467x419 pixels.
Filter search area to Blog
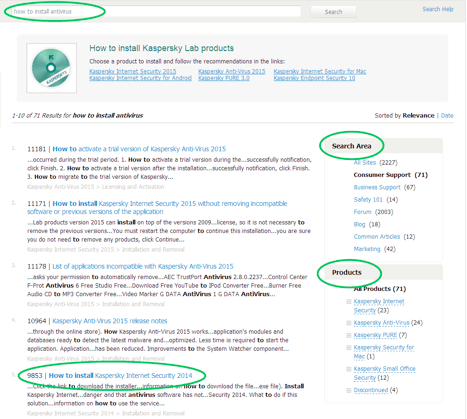click(x=359, y=224)
